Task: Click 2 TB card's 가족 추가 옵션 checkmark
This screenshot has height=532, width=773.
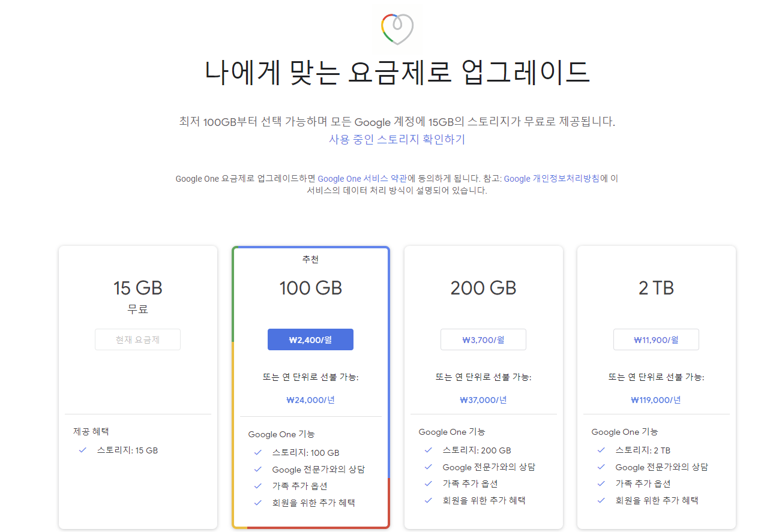Action: tap(601, 483)
